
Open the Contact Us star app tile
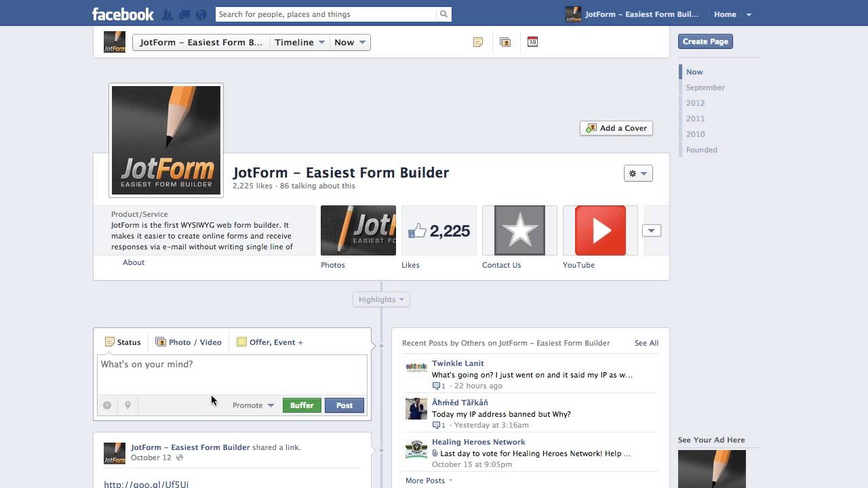(519, 230)
